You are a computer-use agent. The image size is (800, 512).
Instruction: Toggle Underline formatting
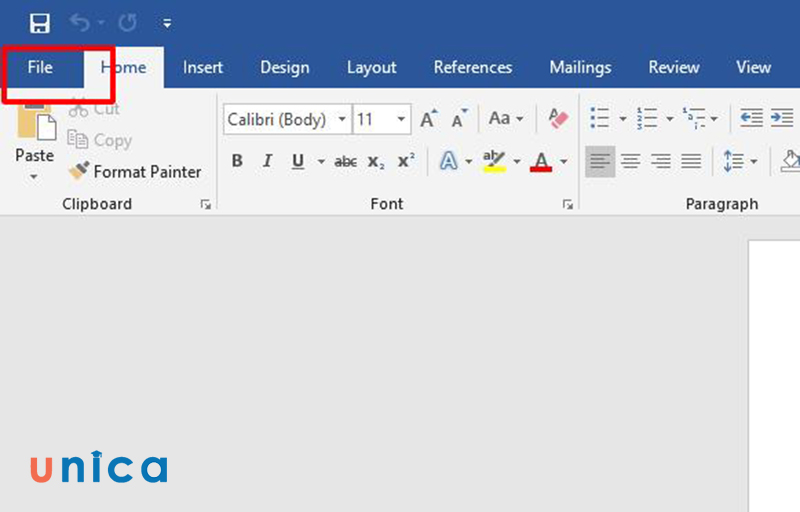[298, 161]
